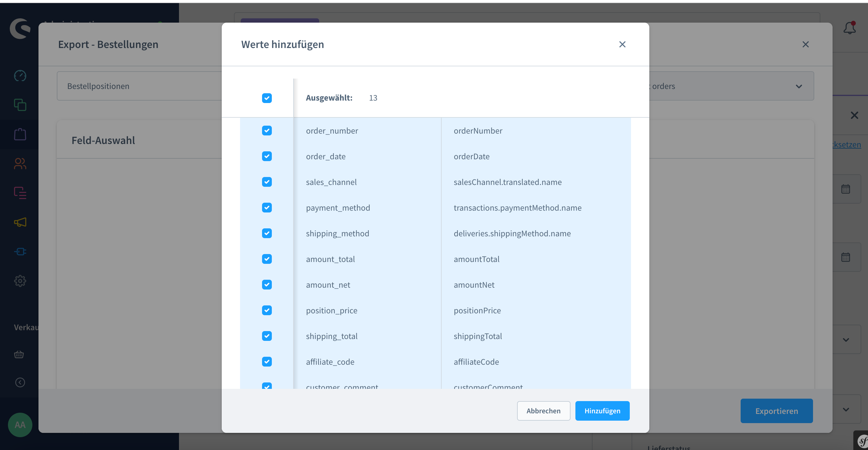Open the upper date calendar icon
Image resolution: width=868 pixels, height=450 pixels.
pos(845,189)
